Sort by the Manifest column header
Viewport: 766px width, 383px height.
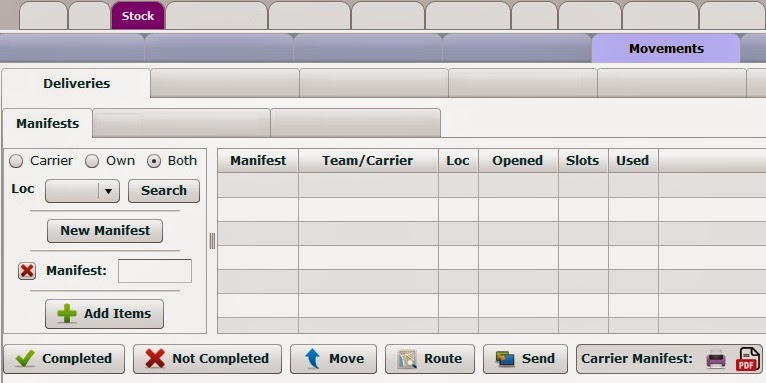tap(258, 161)
